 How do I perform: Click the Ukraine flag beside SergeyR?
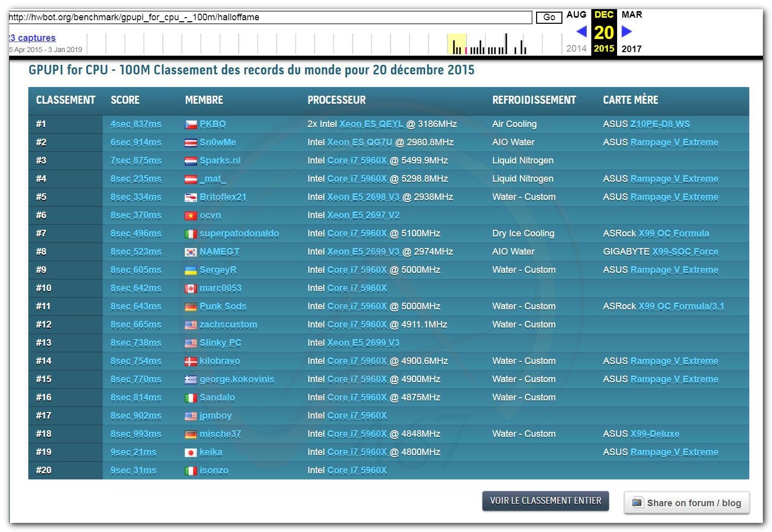pos(190,270)
